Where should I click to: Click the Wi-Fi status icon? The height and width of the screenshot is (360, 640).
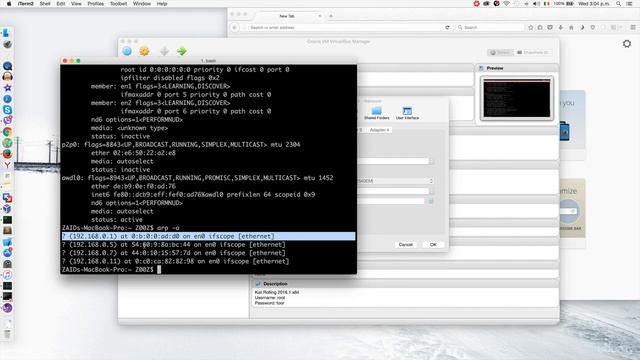507,4
